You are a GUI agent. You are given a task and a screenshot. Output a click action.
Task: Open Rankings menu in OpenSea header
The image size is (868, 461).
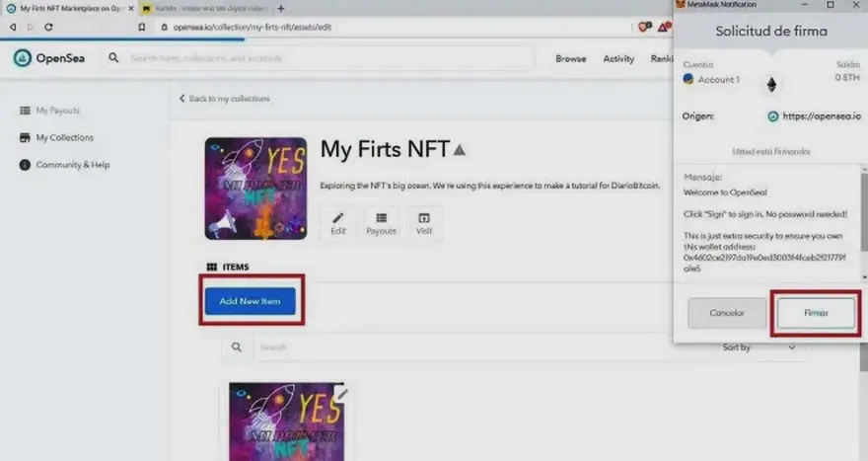click(662, 58)
